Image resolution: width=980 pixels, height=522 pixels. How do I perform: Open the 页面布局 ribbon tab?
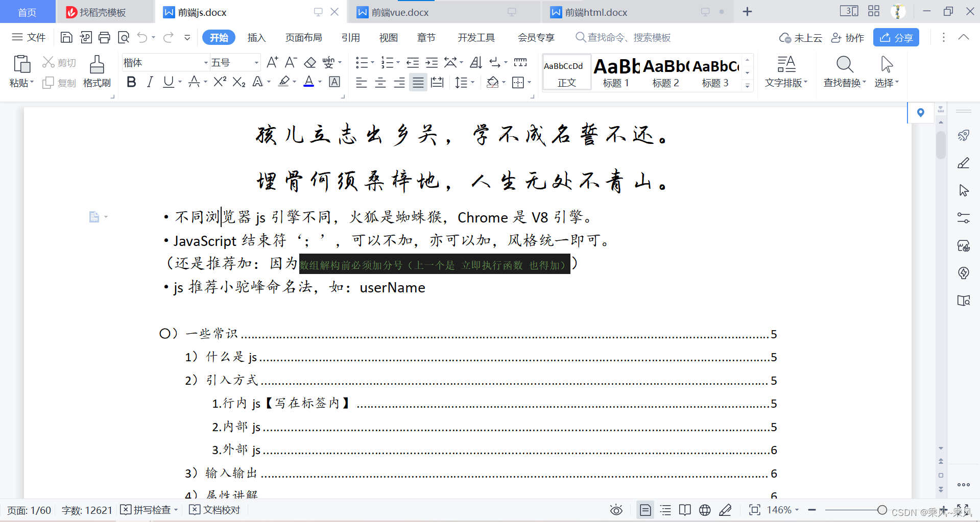click(x=303, y=37)
